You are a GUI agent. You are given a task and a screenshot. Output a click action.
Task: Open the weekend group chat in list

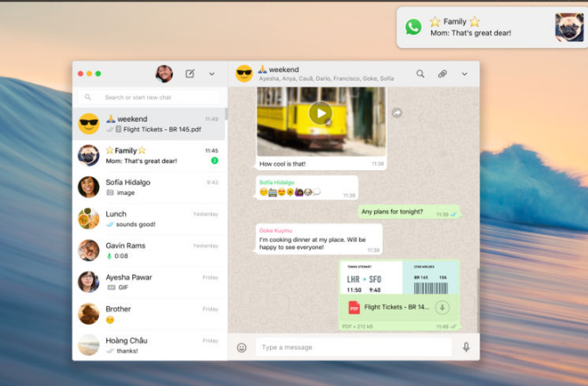pyautogui.click(x=148, y=124)
